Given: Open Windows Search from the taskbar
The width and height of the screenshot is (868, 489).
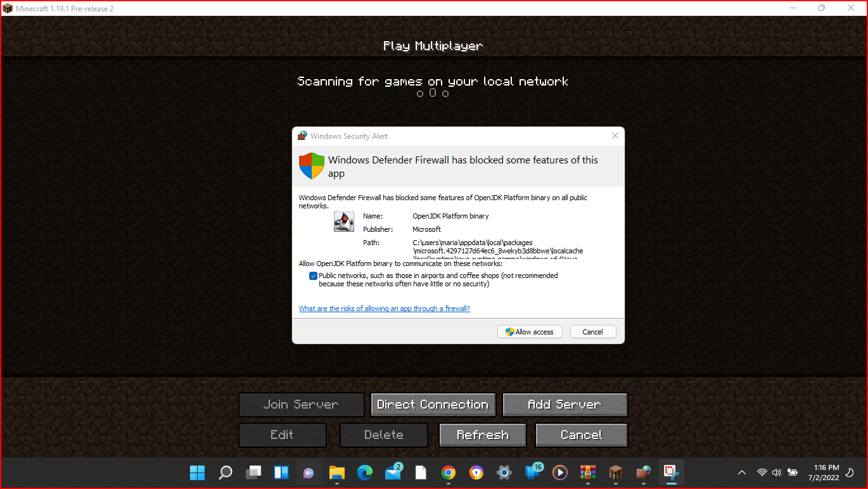Looking at the screenshot, I should point(226,473).
